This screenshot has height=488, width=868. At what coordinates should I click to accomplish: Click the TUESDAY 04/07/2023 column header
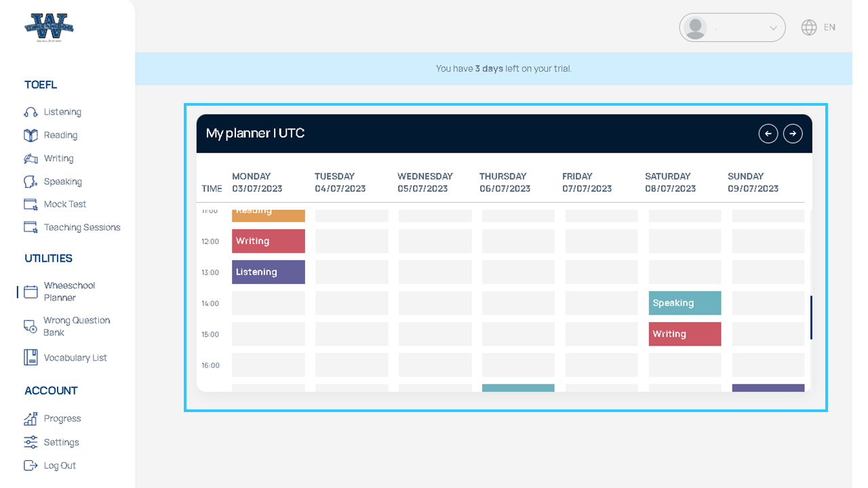coord(340,182)
